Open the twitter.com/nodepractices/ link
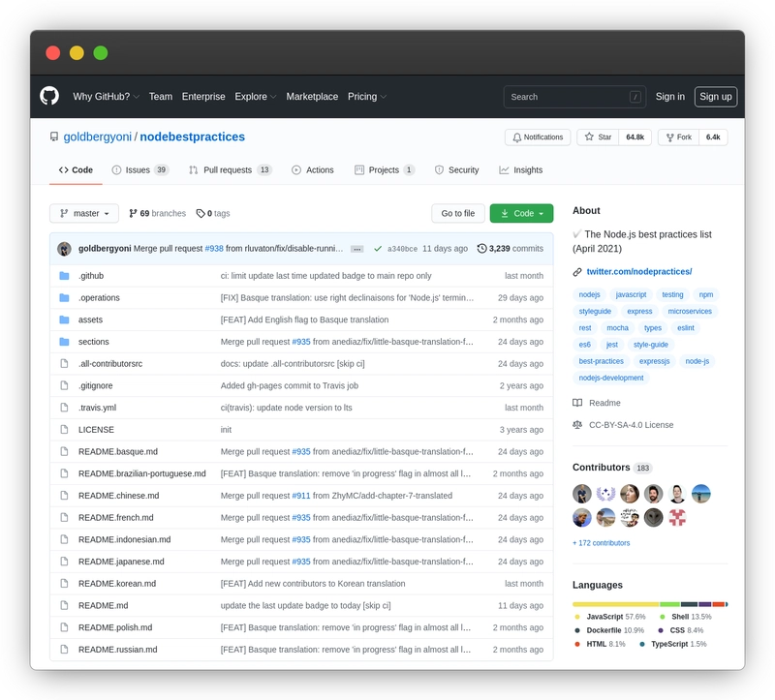Screen dimensions: 775x700 [x=639, y=272]
